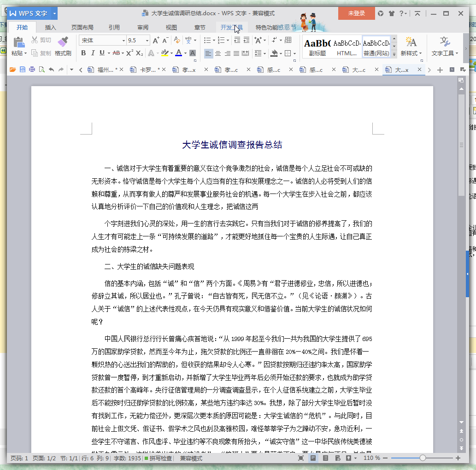Decrease paragraph indent
This screenshot has width=476, height=470.
(237, 40)
